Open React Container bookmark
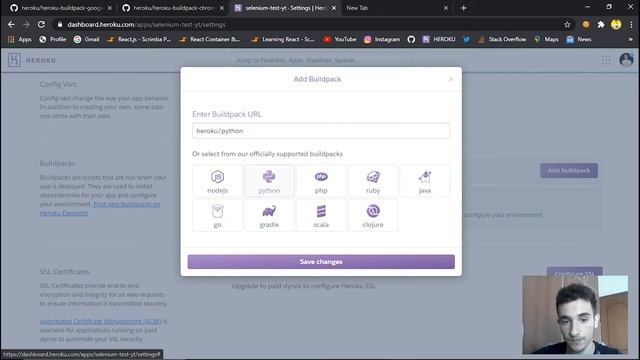Image resolution: width=640 pixels, height=360 pixels. (210, 39)
